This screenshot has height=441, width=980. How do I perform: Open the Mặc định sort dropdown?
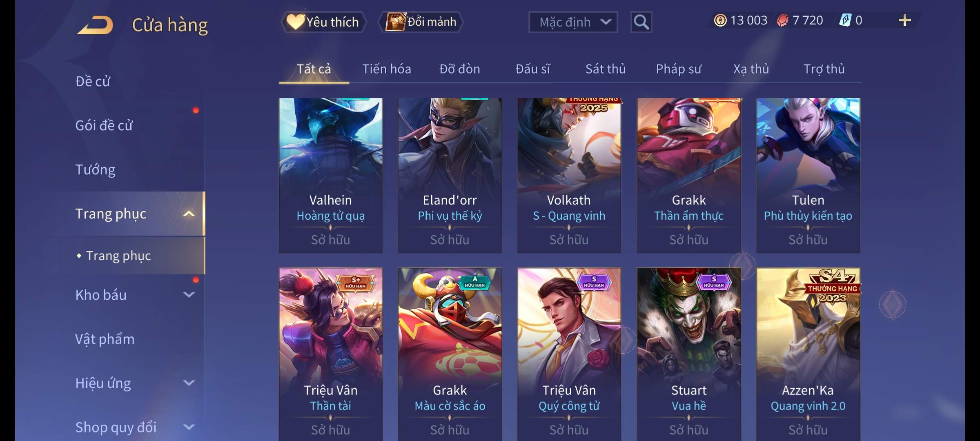coord(573,22)
